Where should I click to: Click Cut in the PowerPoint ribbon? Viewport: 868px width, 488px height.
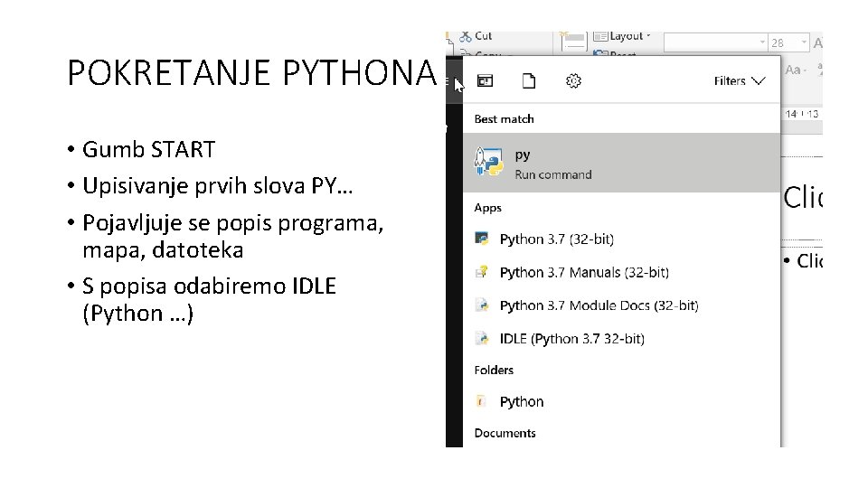[476, 36]
